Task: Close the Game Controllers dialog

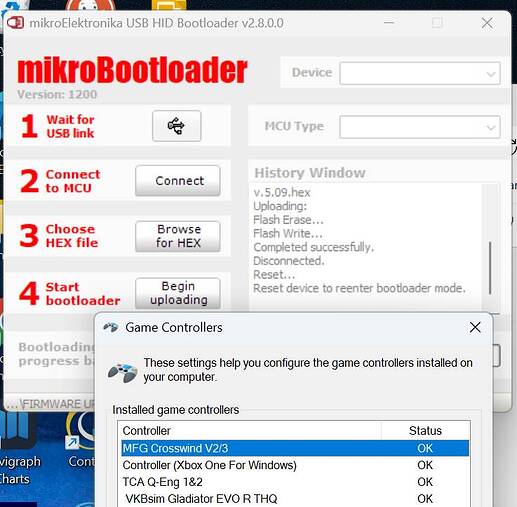Action: pos(475,327)
